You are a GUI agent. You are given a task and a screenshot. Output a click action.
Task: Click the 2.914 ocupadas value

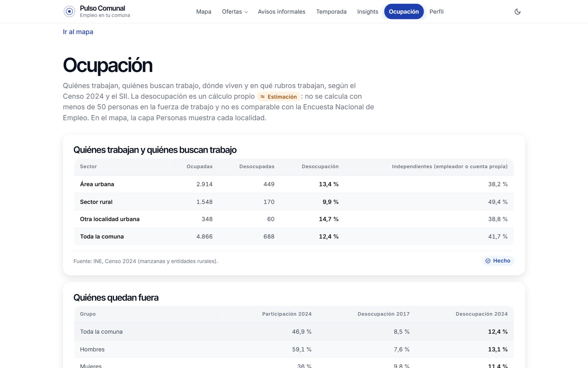[x=204, y=184]
